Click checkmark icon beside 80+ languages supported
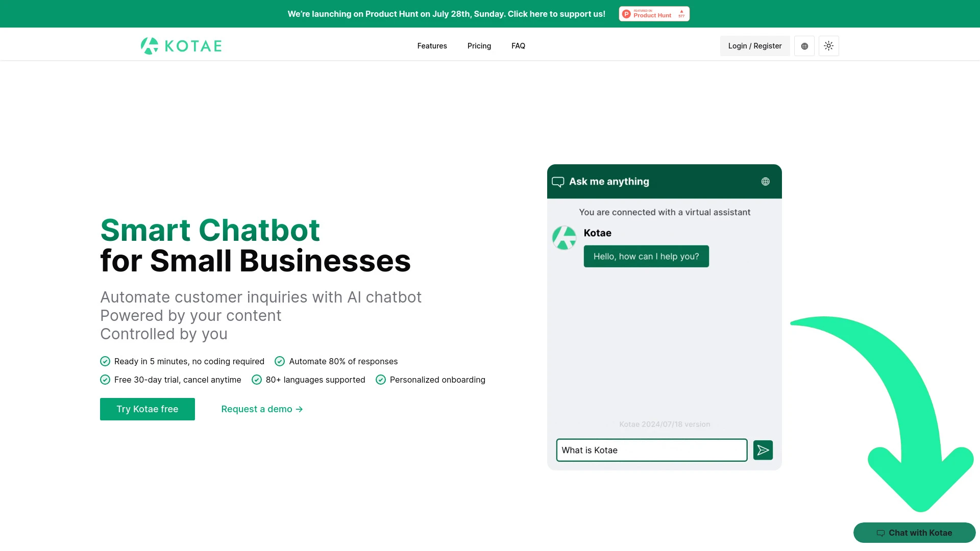Viewport: 980px width, 551px height. 257,380
